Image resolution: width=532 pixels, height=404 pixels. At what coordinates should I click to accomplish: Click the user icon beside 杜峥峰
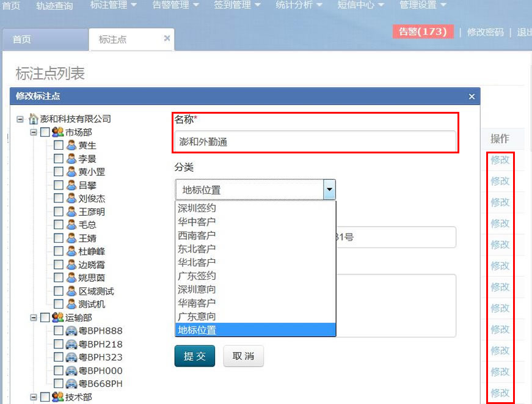coord(71,251)
